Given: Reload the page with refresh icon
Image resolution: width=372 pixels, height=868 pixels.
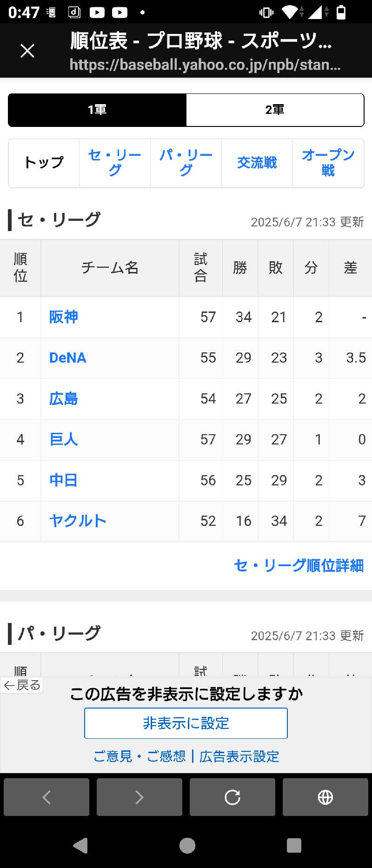Looking at the screenshot, I should (x=232, y=797).
